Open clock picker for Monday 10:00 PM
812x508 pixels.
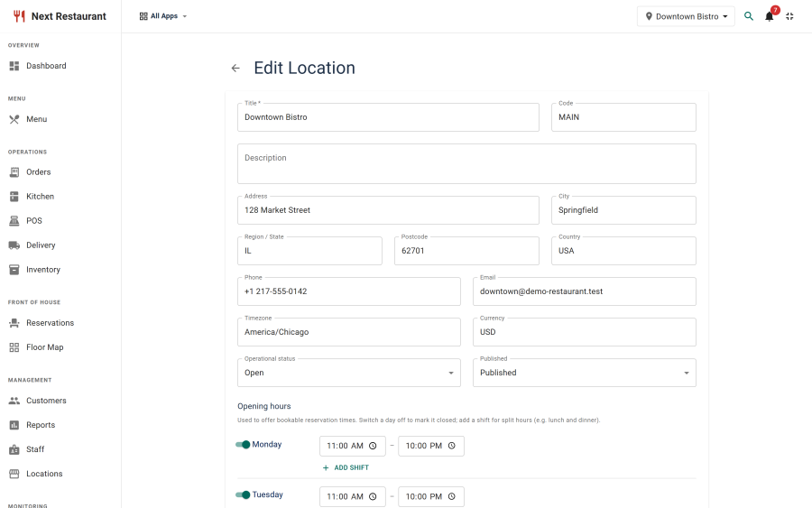point(452,446)
